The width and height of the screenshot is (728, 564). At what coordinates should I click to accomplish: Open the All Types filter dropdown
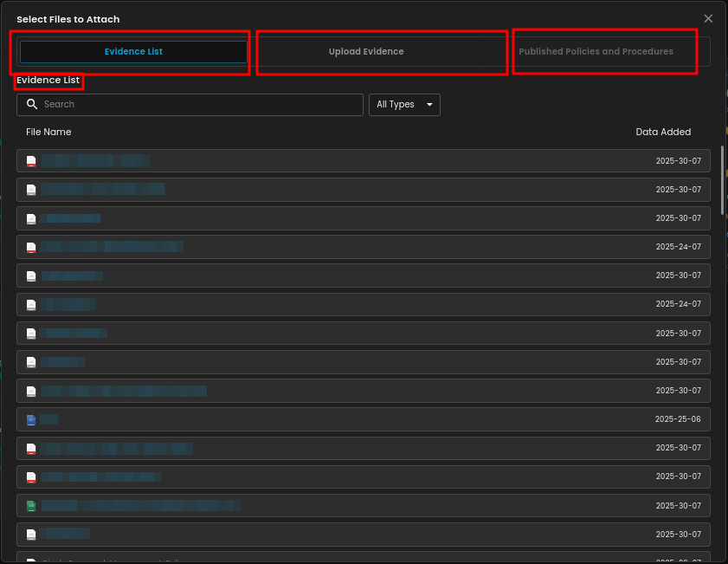tap(403, 105)
